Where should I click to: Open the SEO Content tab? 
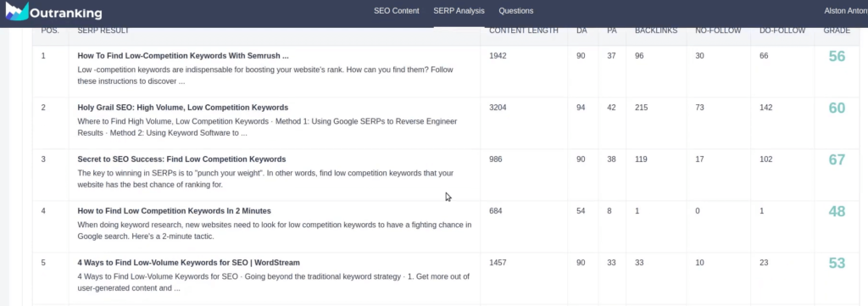[x=397, y=10]
